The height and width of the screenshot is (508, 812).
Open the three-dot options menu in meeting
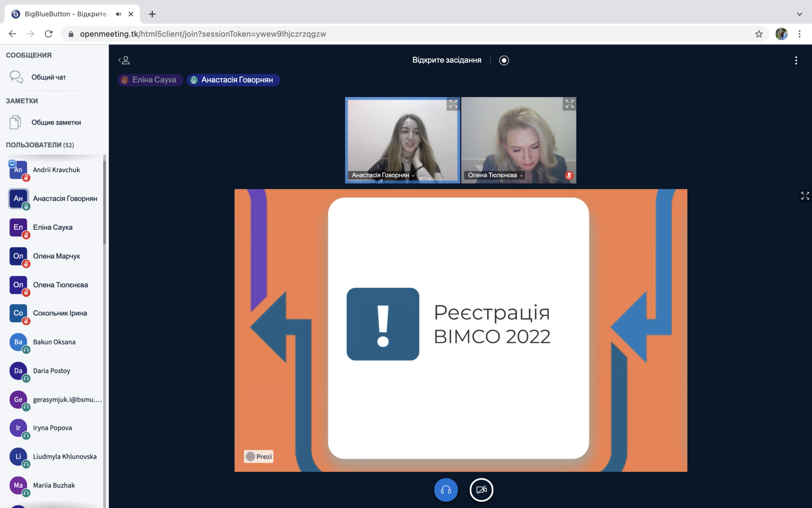[x=796, y=60]
